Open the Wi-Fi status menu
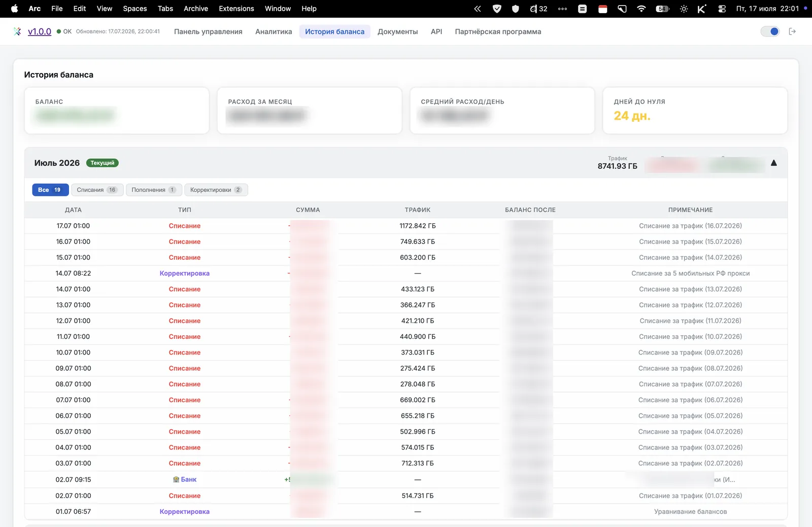Viewport: 812px width, 527px height. point(641,9)
